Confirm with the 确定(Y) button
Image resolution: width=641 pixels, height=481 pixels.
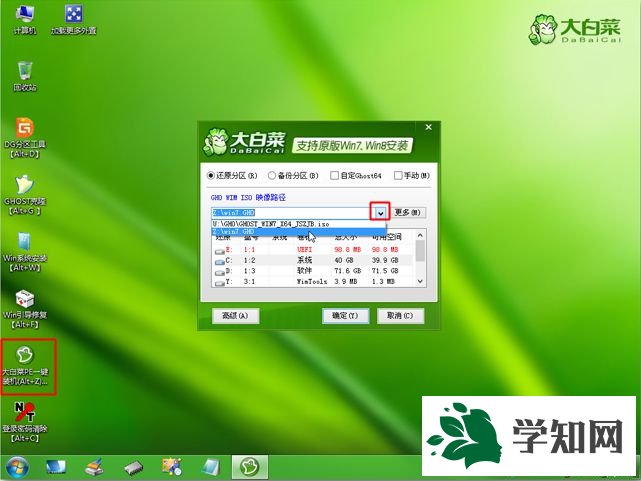pos(345,316)
